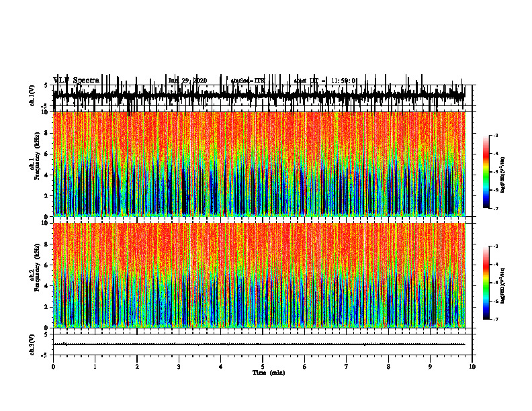Click the ch.3 voltage waveform trace
The image size is (532, 411).
(x=259, y=345)
